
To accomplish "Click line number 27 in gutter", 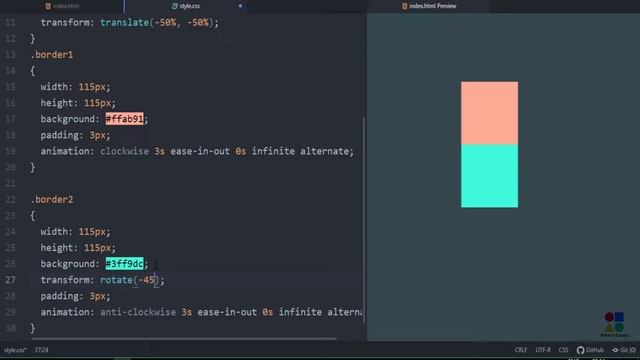I will coord(10,280).
